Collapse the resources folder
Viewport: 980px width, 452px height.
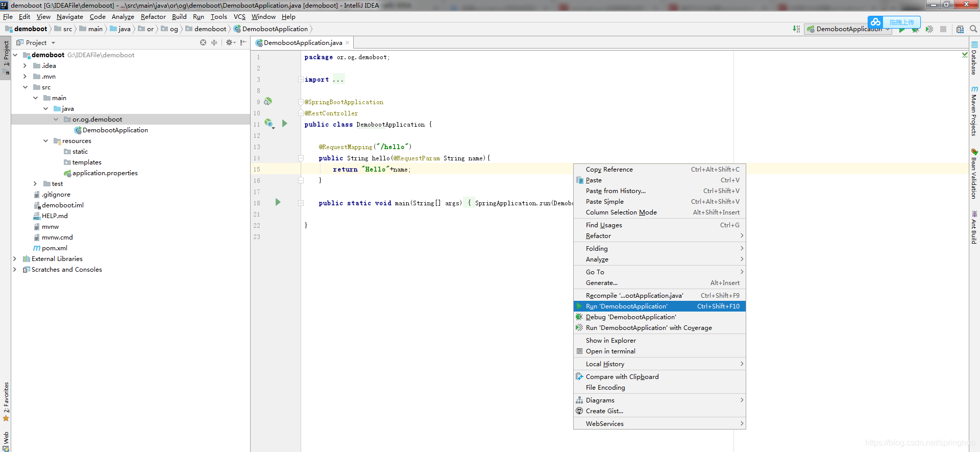(x=46, y=140)
